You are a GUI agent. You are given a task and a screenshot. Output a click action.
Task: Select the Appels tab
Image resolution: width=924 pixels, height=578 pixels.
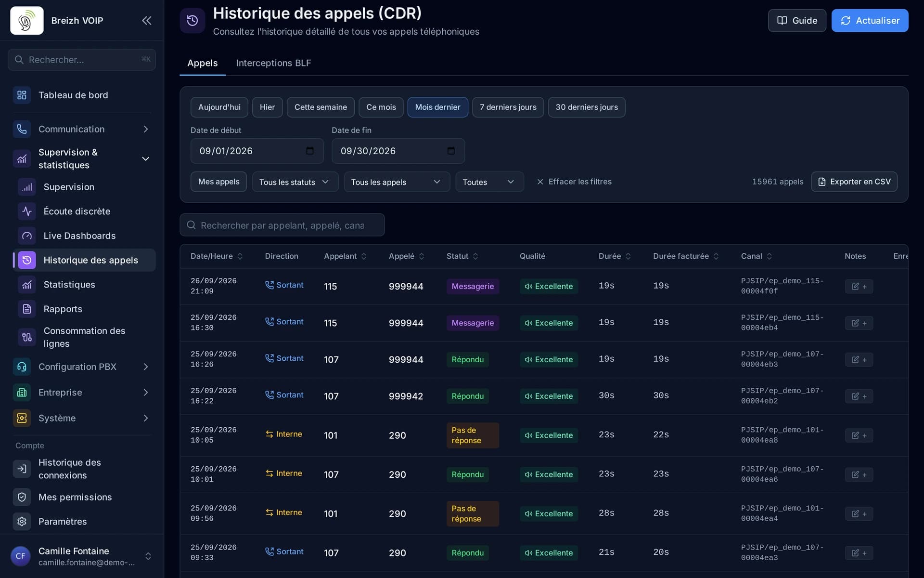203,63
